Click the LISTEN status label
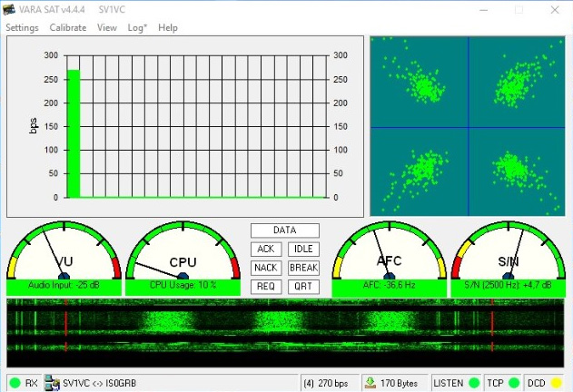Screen dimensions: 573x392 [x=449, y=383]
